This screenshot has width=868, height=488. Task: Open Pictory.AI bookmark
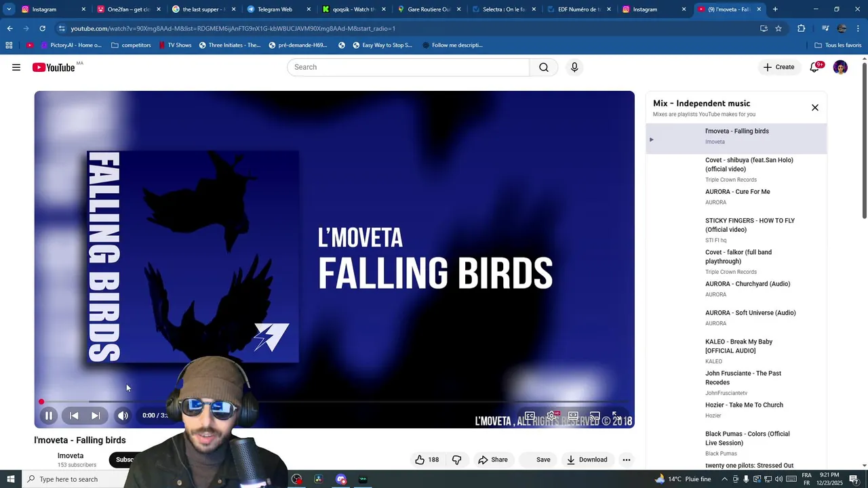[71, 45]
